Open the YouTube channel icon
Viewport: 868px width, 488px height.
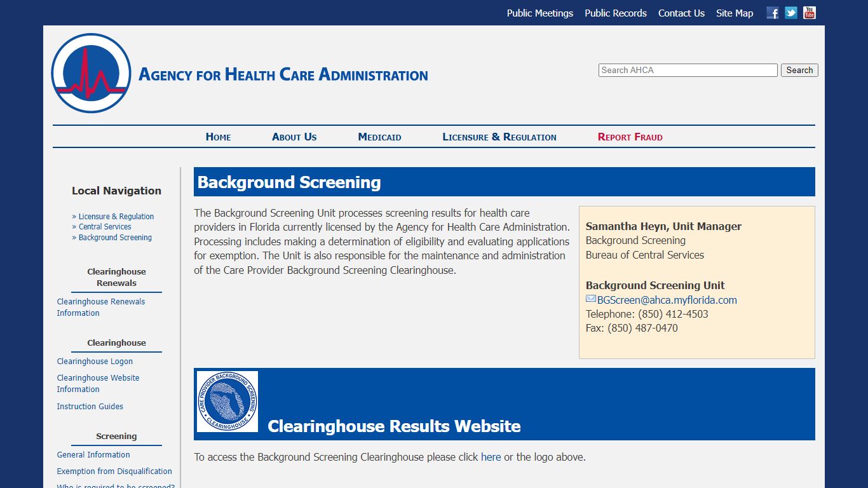click(809, 12)
